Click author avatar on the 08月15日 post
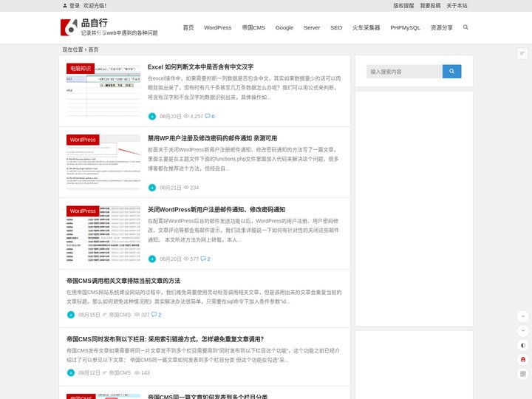This screenshot has width=532, height=399. click(71, 315)
